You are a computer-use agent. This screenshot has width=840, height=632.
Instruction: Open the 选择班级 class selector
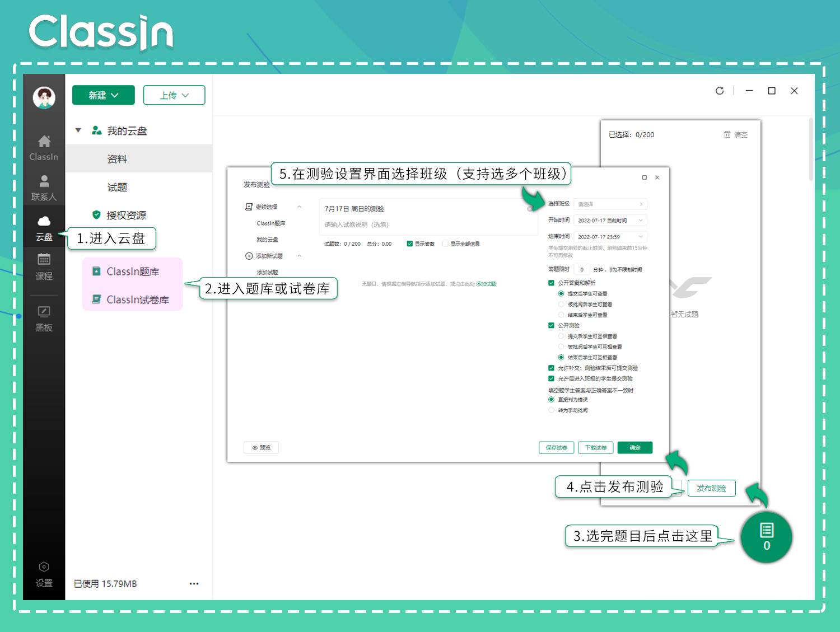[610, 204]
